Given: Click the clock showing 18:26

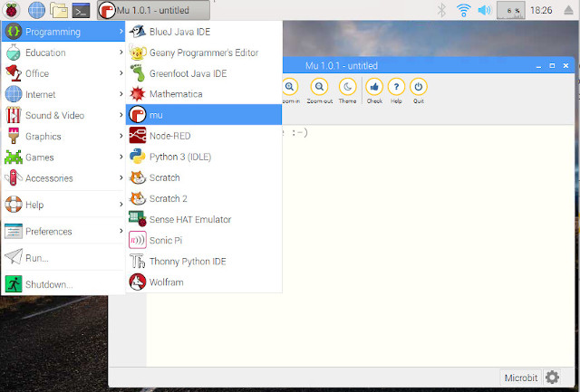Looking at the screenshot, I should (541, 10).
